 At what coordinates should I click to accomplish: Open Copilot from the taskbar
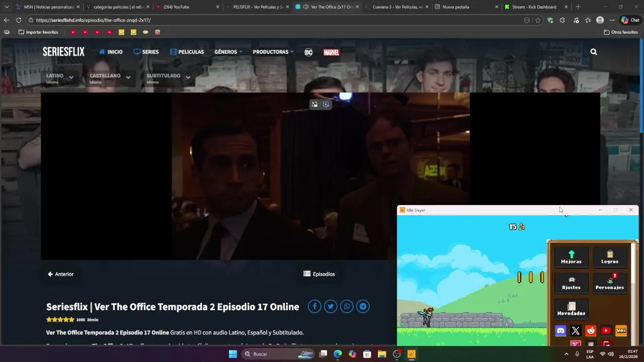point(352,354)
